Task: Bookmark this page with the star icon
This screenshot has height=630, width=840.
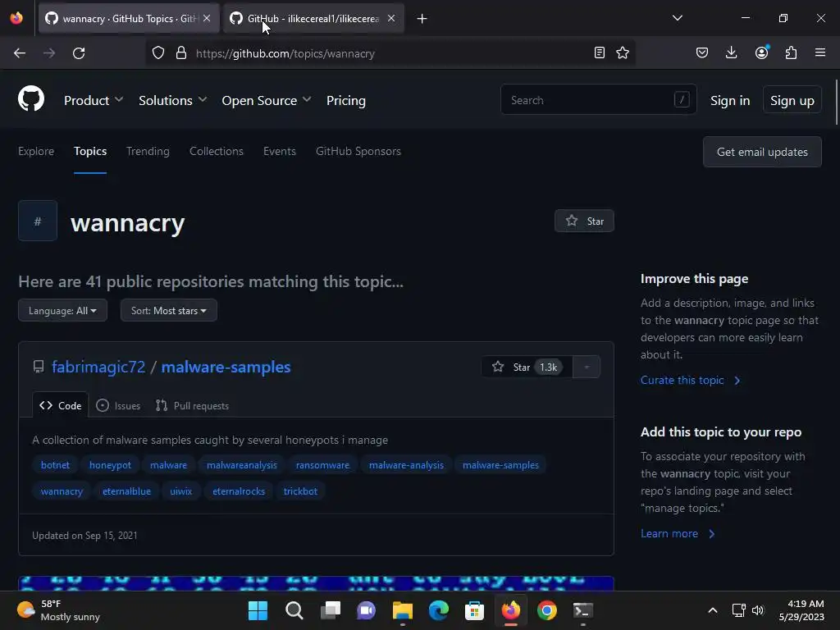Action: 623,52
